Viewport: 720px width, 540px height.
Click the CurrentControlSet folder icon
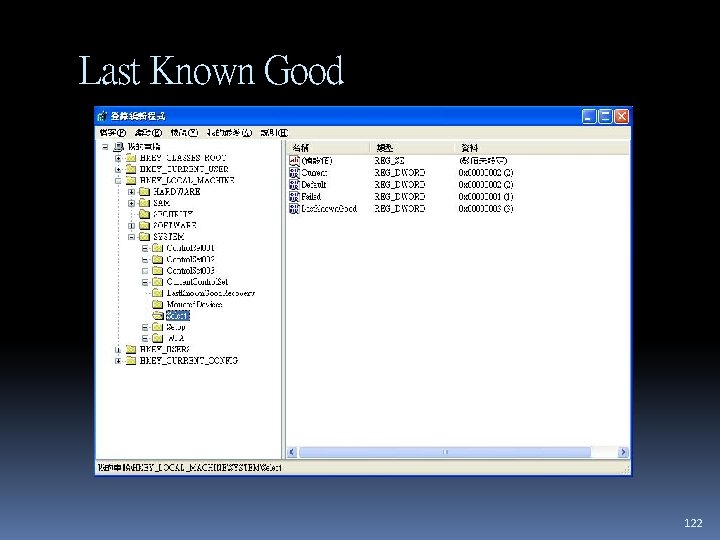click(158, 281)
